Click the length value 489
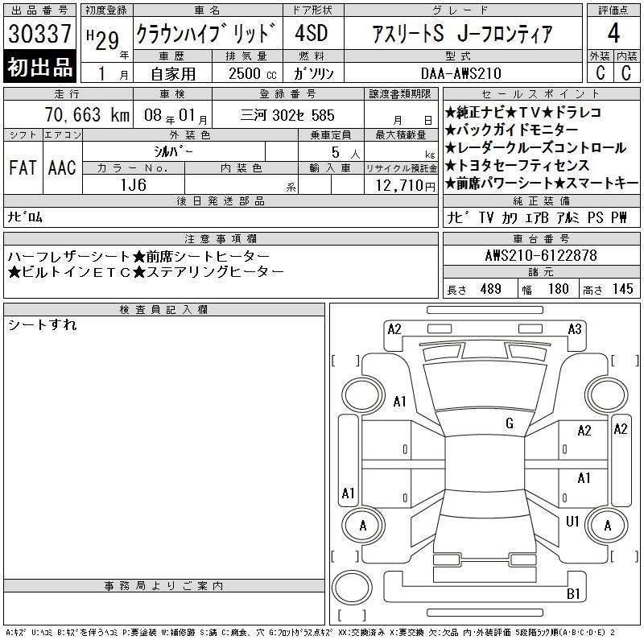Image resolution: width=644 pixels, height=644 pixels. pos(490,289)
